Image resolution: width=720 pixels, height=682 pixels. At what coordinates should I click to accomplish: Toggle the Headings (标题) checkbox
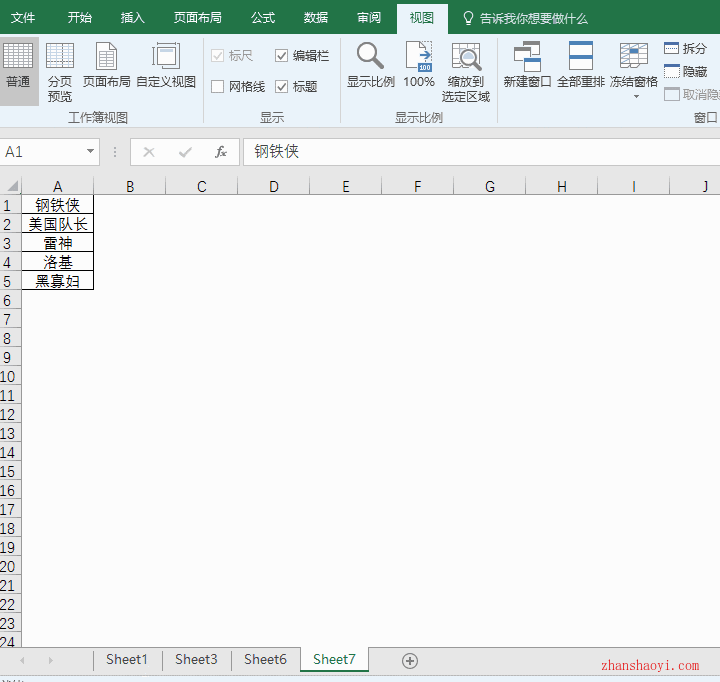coord(281,86)
